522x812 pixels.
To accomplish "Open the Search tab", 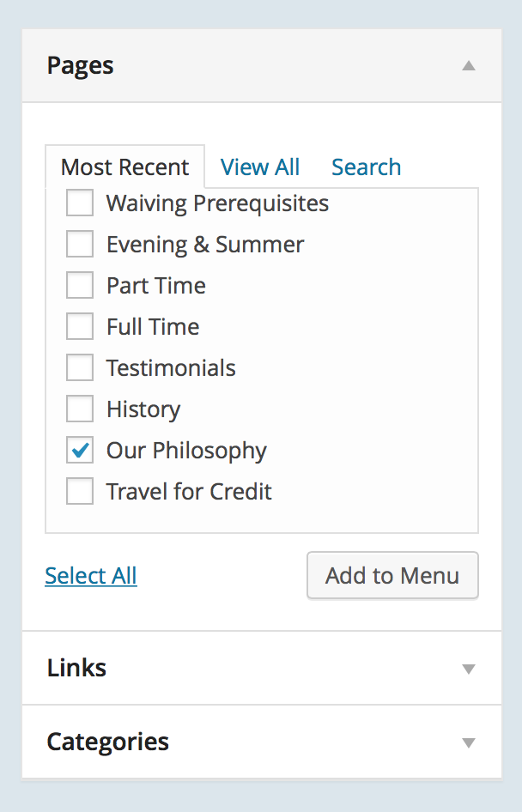I will click(x=366, y=167).
